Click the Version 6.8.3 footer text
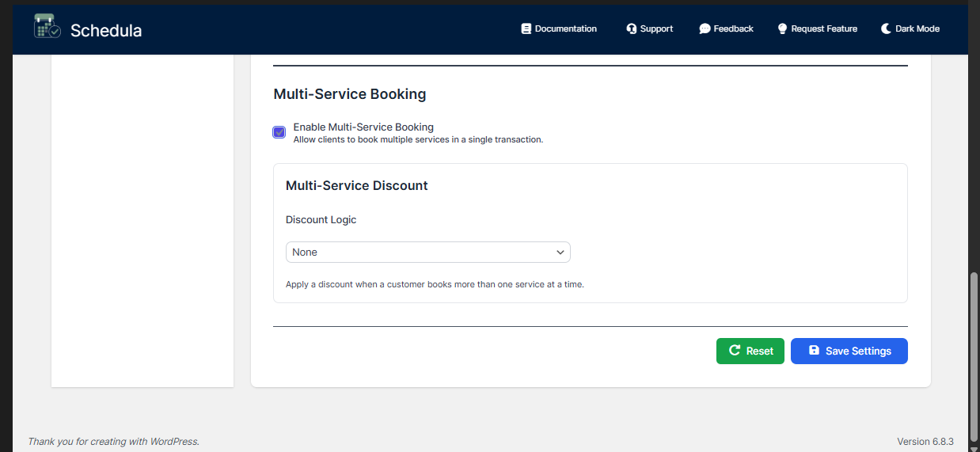980x452 pixels. tap(925, 442)
